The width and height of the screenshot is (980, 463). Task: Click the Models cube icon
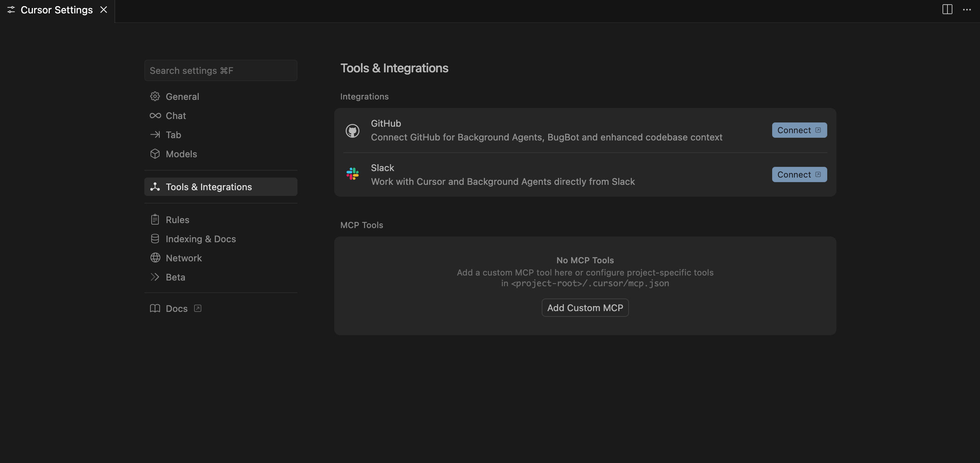pyautogui.click(x=155, y=154)
